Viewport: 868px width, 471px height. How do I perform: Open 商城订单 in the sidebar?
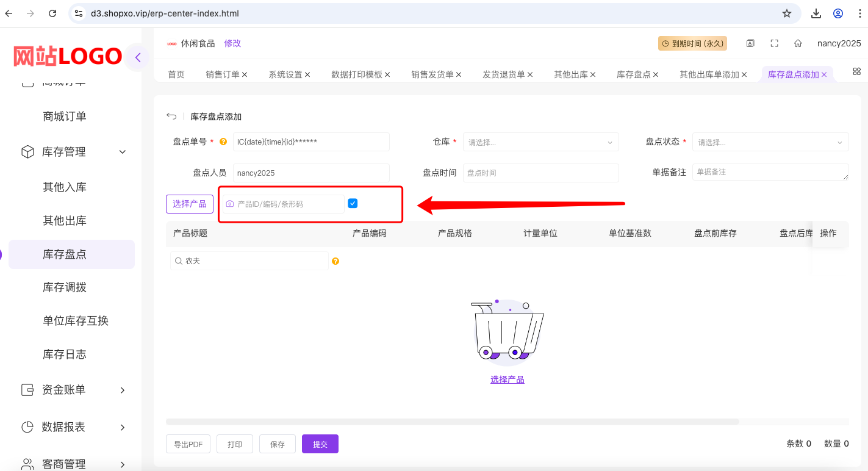[65, 117]
